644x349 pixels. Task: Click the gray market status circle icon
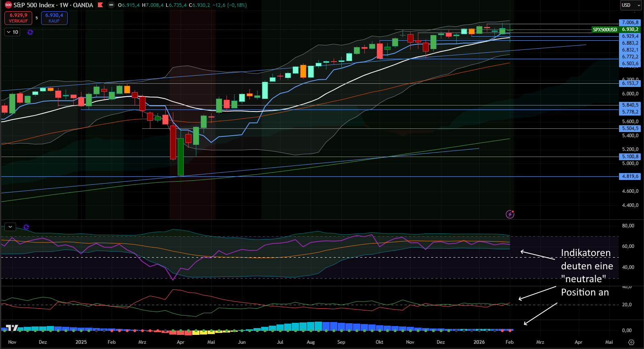coord(111,5)
